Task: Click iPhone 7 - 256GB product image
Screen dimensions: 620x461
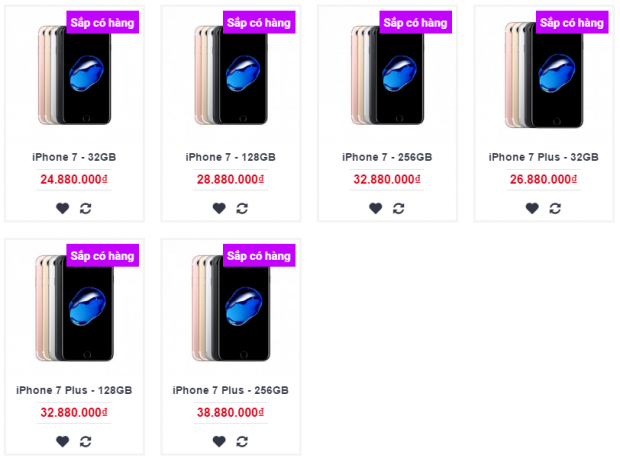Action: click(x=387, y=78)
